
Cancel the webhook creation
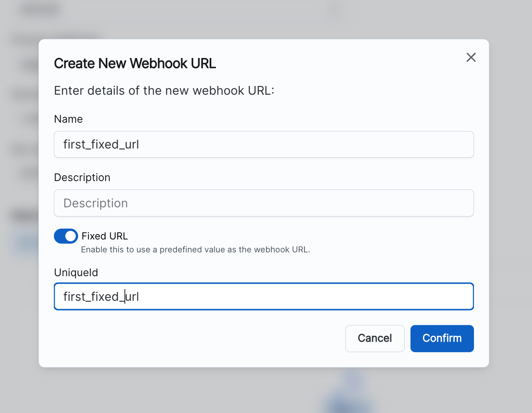pyautogui.click(x=375, y=338)
